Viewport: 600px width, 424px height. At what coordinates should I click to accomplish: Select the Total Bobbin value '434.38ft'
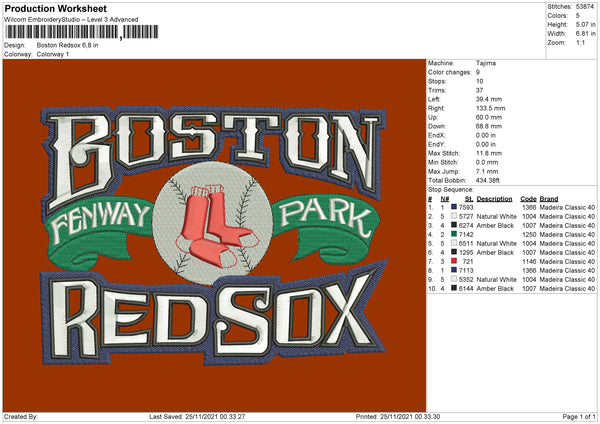point(488,180)
